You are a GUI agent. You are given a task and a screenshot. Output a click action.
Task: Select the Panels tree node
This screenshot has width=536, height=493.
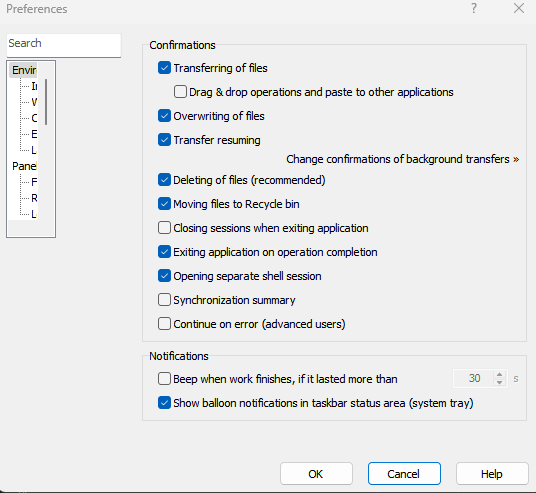pos(24,166)
